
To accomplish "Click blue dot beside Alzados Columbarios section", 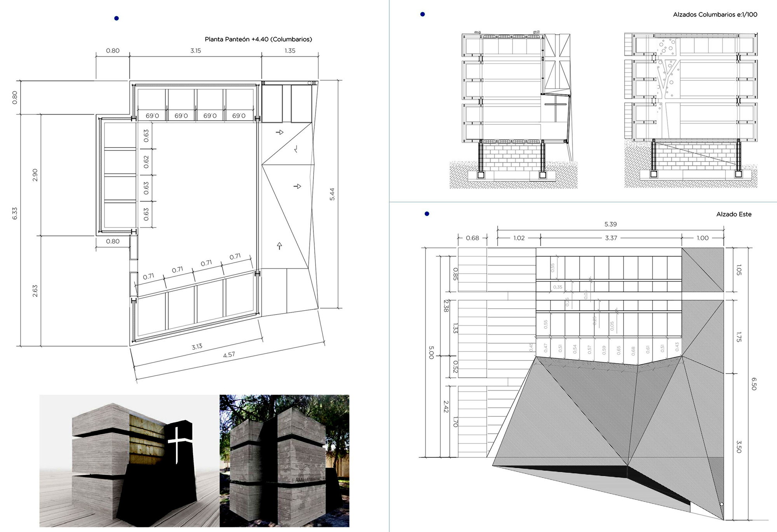I will [x=423, y=14].
